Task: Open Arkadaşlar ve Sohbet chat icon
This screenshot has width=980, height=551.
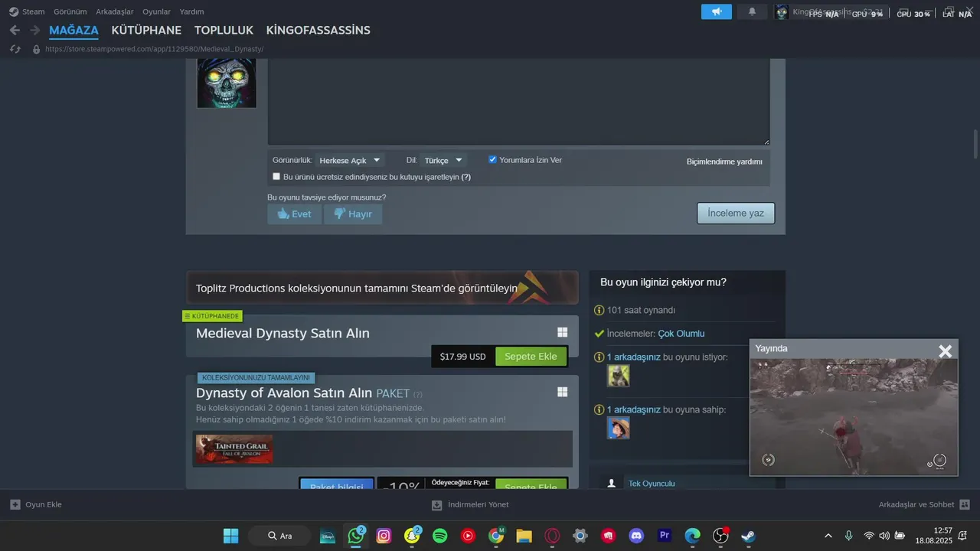Action: point(965,504)
